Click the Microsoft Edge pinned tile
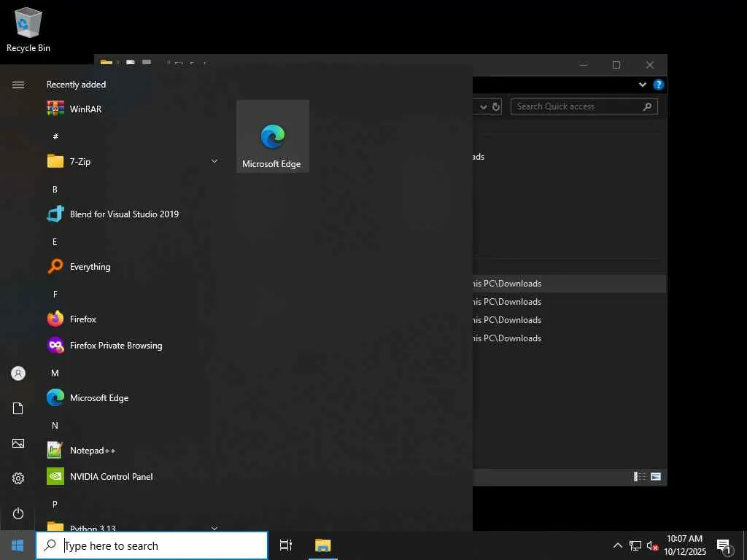747x560 pixels. 273,136
